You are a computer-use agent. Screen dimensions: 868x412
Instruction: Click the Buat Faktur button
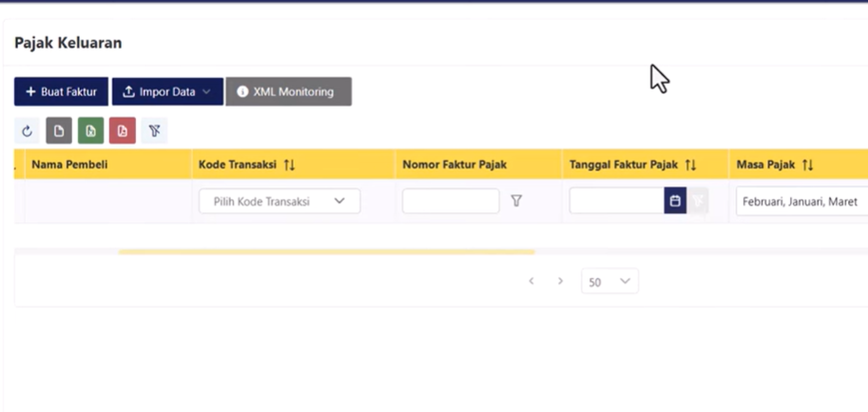click(x=61, y=92)
